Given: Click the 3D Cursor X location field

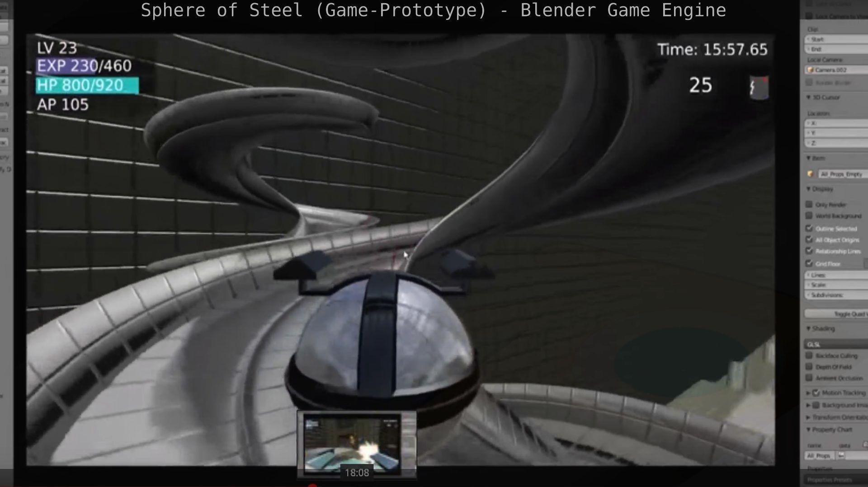Looking at the screenshot, I should (837, 123).
